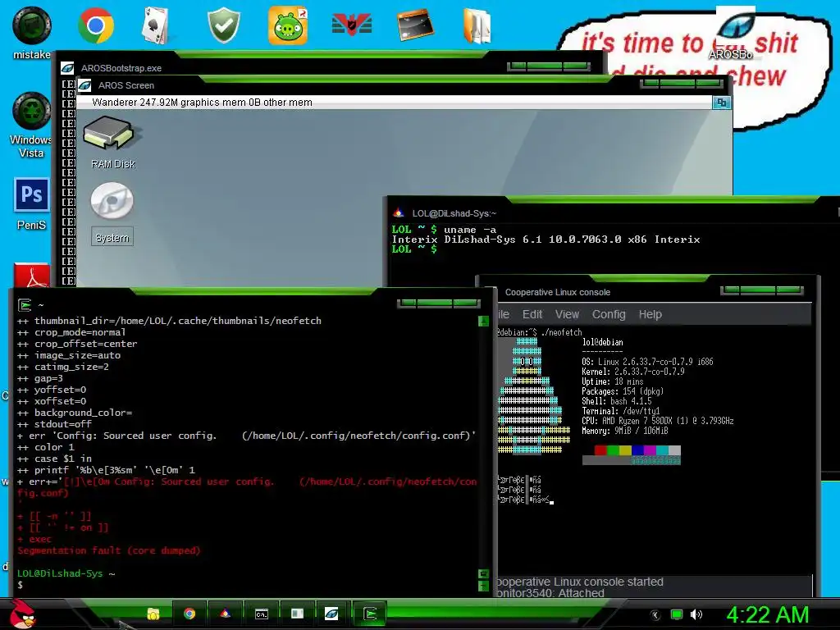Click the 'uname -a' command text
Viewport: 840px width, 630px height.
click(x=470, y=230)
